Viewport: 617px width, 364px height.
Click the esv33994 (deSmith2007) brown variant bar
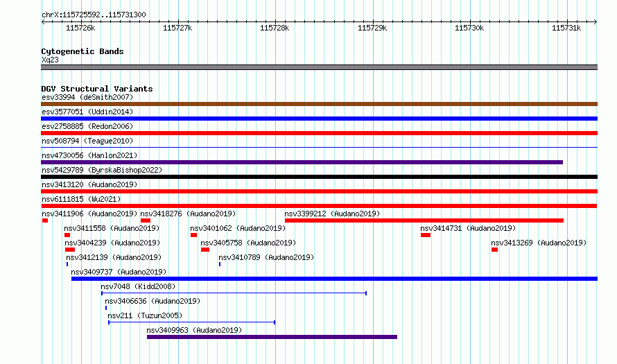tap(319, 104)
